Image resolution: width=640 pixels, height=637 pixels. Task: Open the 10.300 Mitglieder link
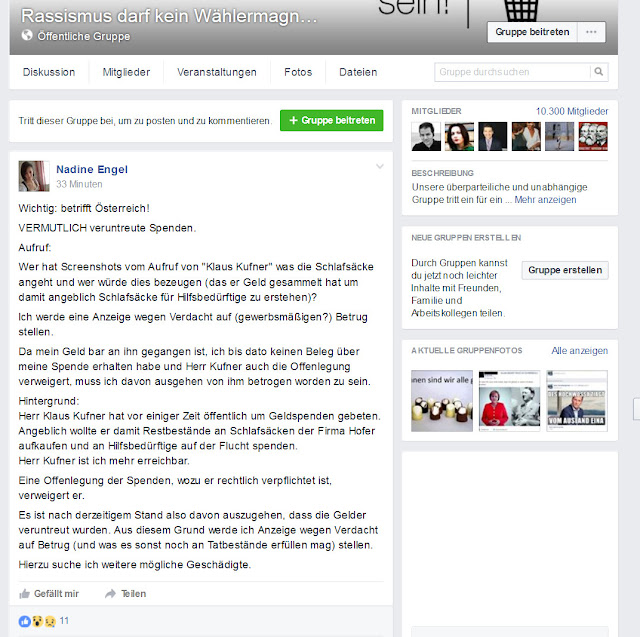tap(572, 111)
